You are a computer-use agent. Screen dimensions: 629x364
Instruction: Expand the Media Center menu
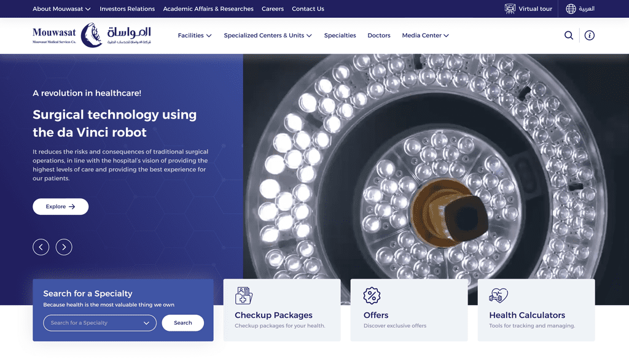tap(425, 35)
